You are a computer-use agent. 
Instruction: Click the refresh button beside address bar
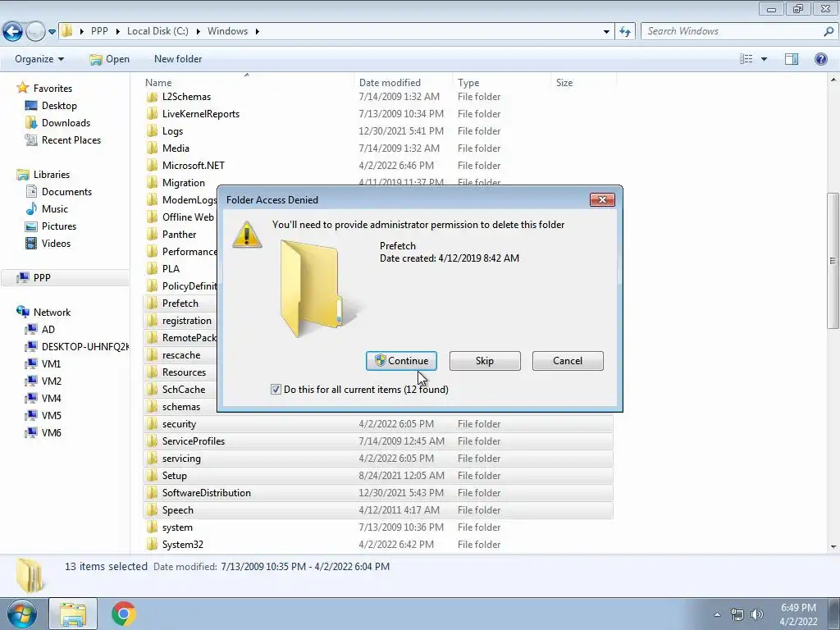(624, 32)
